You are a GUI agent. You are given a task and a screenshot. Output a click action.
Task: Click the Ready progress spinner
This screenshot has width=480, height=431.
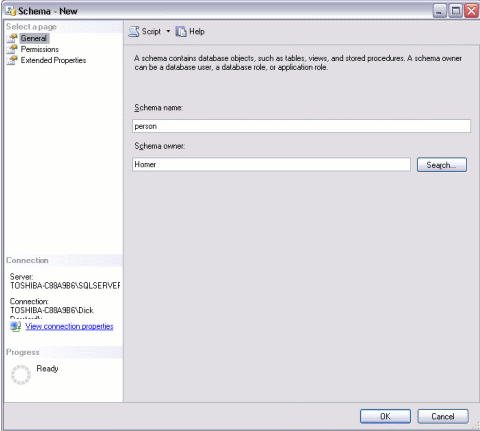(x=21, y=375)
